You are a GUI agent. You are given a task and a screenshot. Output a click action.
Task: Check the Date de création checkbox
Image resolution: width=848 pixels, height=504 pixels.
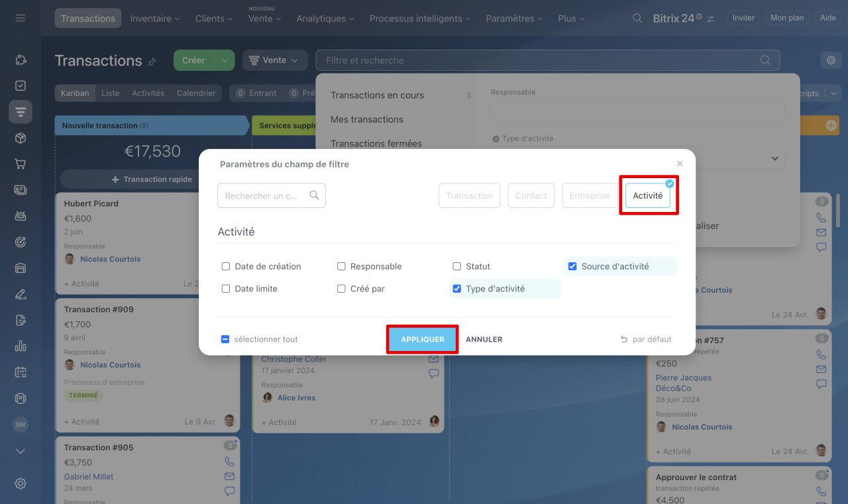coord(226,266)
